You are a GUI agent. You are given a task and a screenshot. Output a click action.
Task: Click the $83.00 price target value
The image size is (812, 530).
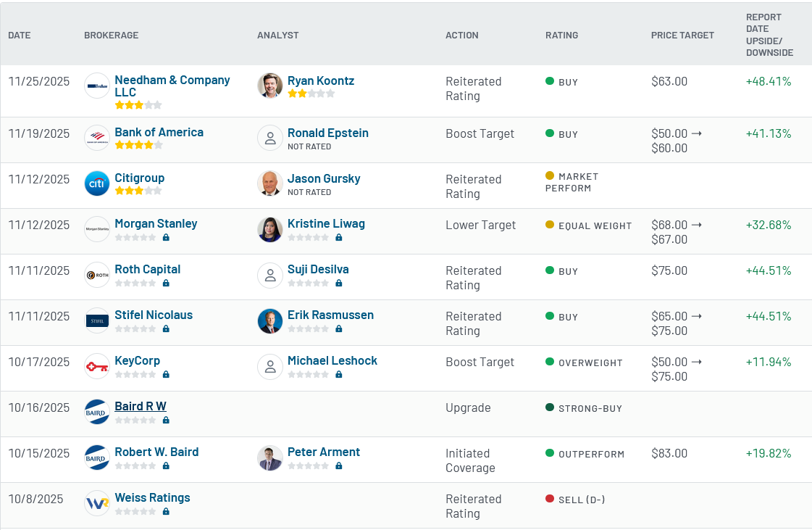[669, 453]
